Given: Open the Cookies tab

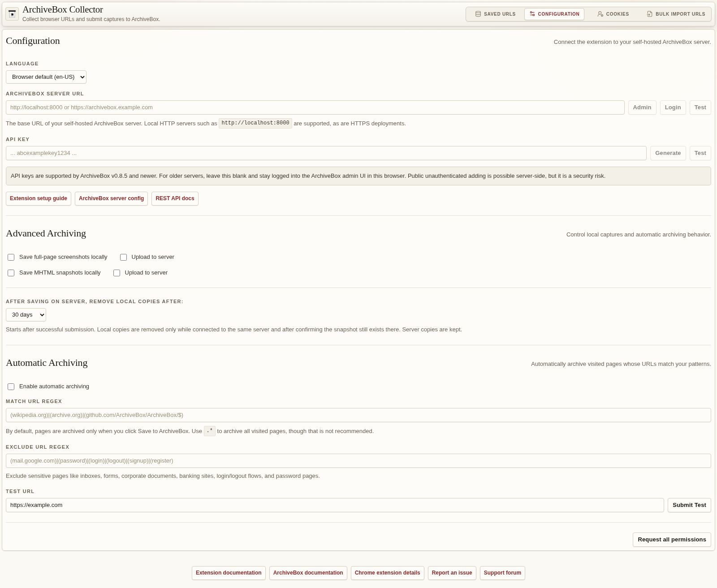Looking at the screenshot, I should pyautogui.click(x=613, y=14).
